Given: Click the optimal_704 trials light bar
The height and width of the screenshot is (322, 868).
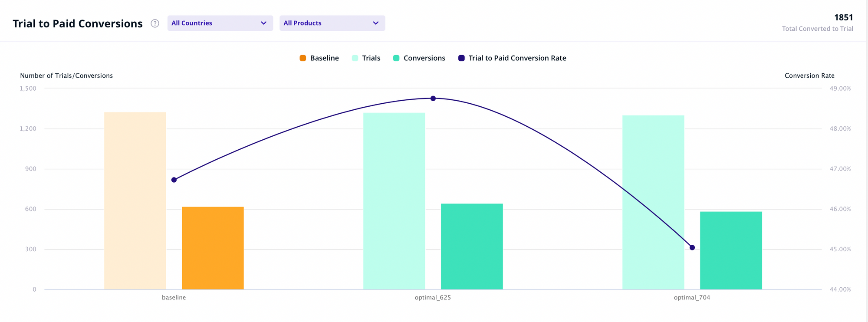Looking at the screenshot, I should (x=653, y=202).
